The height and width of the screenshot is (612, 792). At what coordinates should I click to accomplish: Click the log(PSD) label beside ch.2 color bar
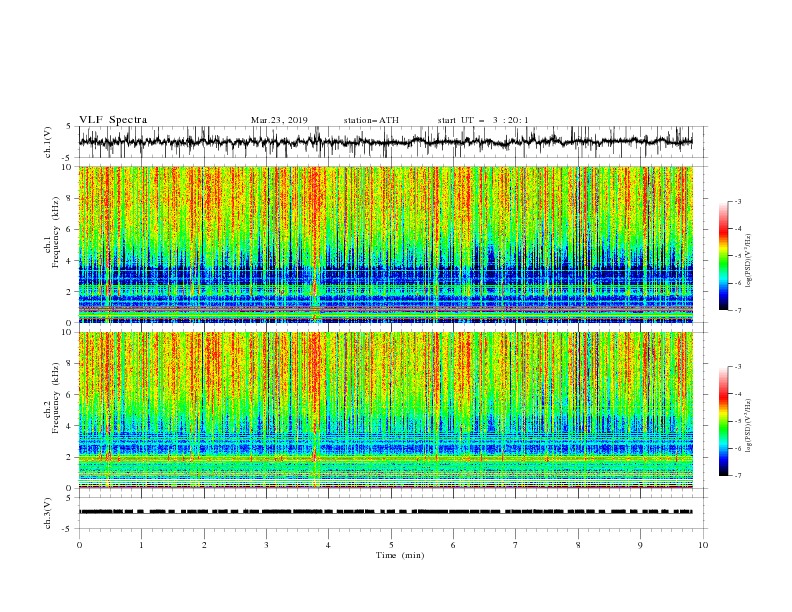click(748, 426)
